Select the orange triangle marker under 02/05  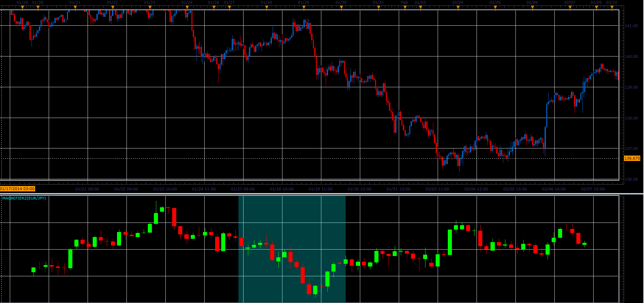click(x=495, y=7)
